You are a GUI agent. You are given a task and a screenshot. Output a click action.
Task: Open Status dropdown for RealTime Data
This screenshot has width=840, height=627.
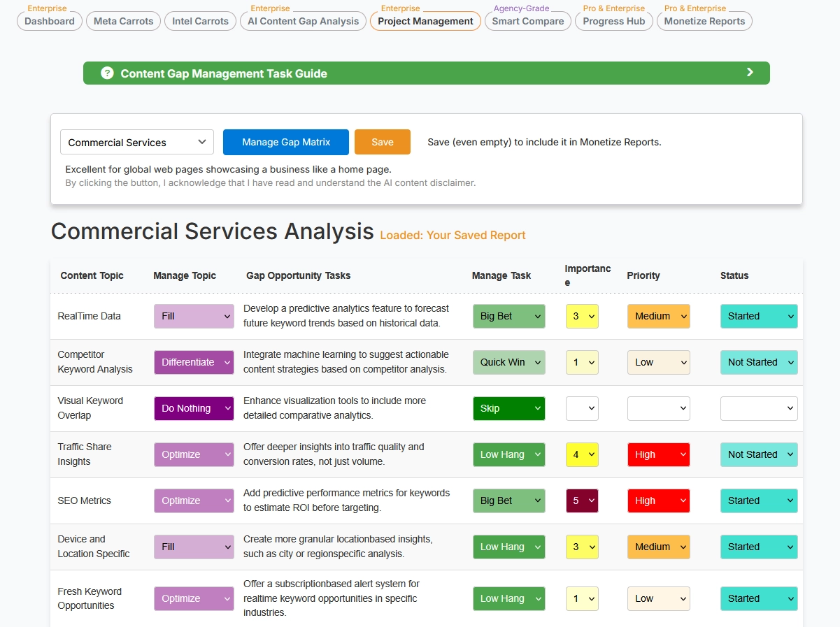[x=759, y=316]
